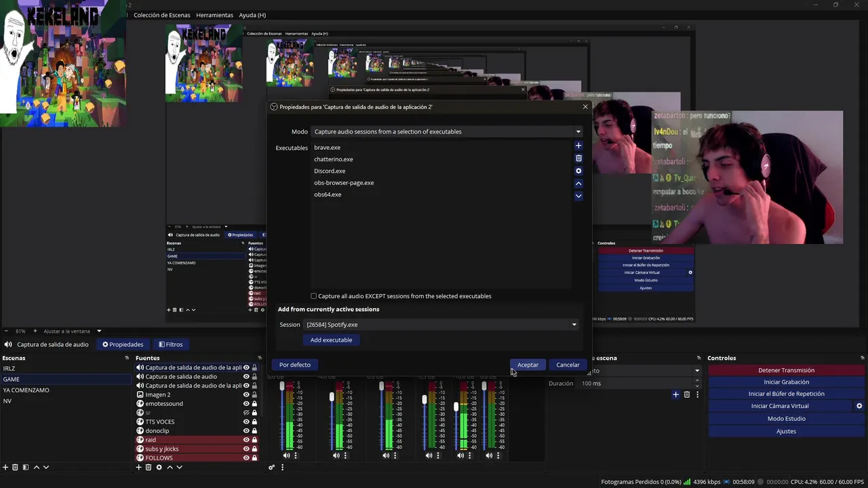Viewport: 868px width, 488px height.
Task: Zoom in preview with plus icon
Action: tap(35, 331)
